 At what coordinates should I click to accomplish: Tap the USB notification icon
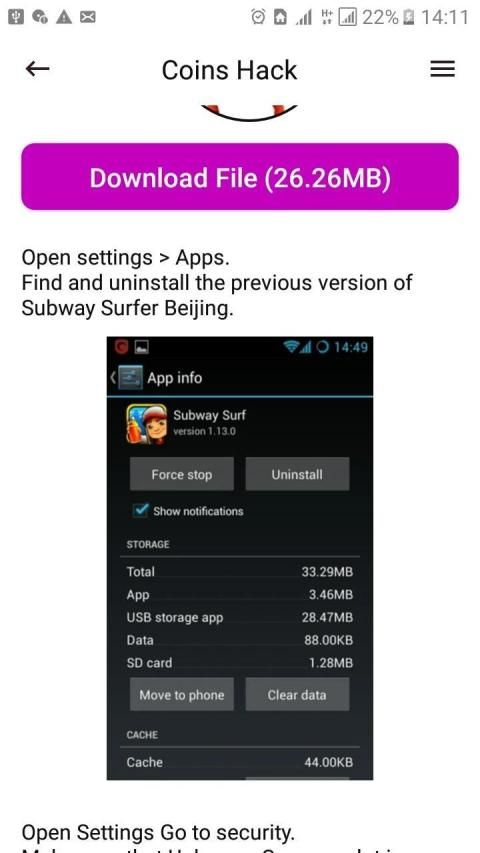click(16, 17)
